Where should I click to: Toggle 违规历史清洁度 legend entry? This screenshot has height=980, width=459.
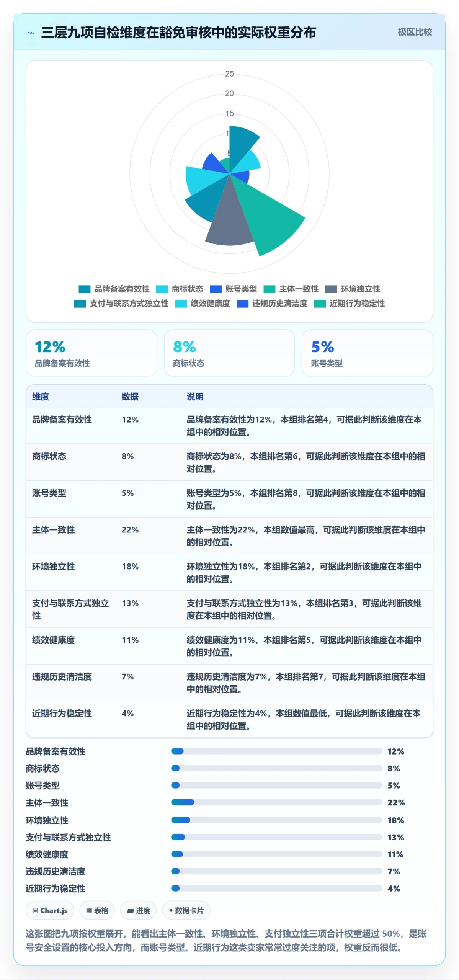(x=272, y=304)
